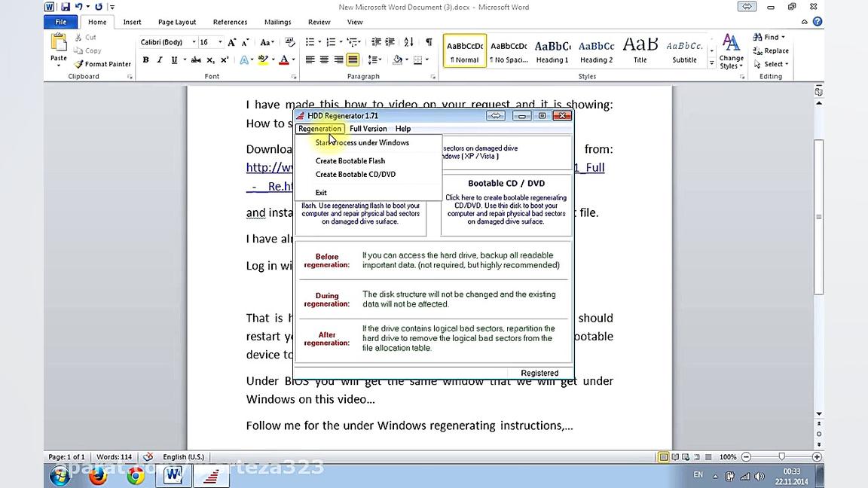Viewport: 868px width, 488px height.
Task: Toggle Underline formatting
Action: click(174, 59)
